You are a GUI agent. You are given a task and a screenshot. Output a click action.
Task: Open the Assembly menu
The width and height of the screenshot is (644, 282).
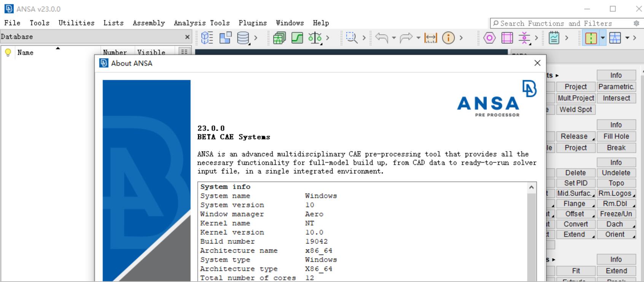point(149,23)
